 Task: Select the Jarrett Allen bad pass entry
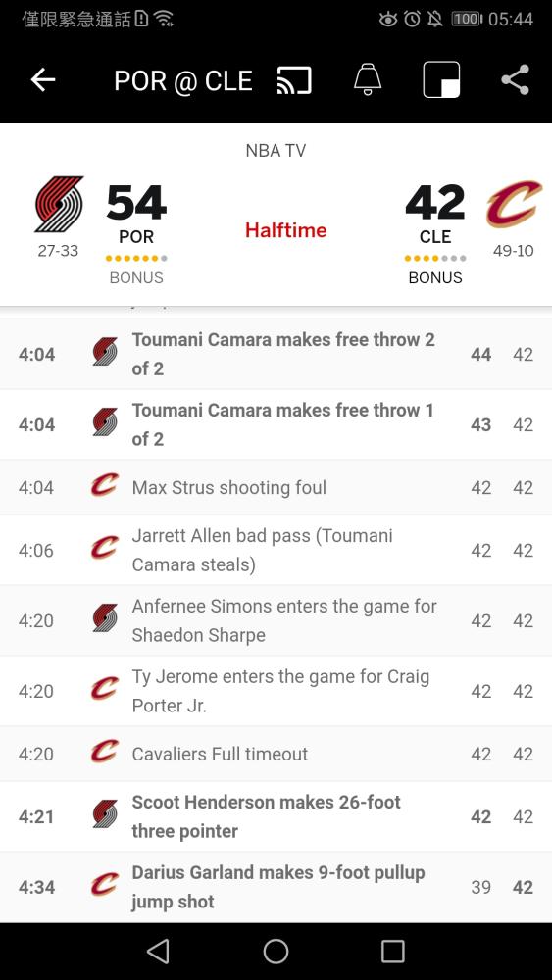276,550
